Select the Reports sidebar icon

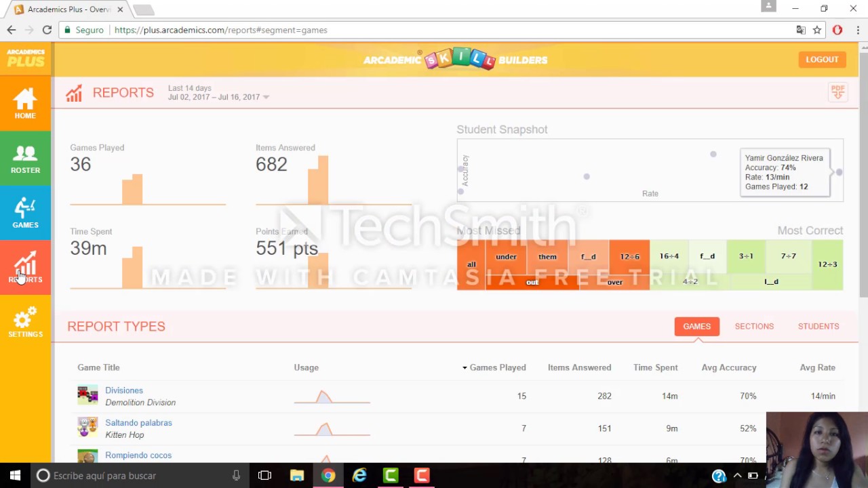(25, 268)
